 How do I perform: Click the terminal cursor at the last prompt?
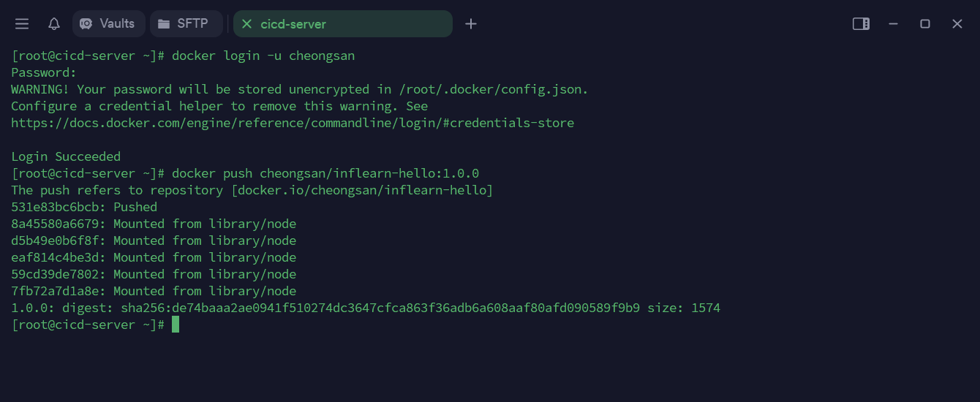click(x=176, y=325)
